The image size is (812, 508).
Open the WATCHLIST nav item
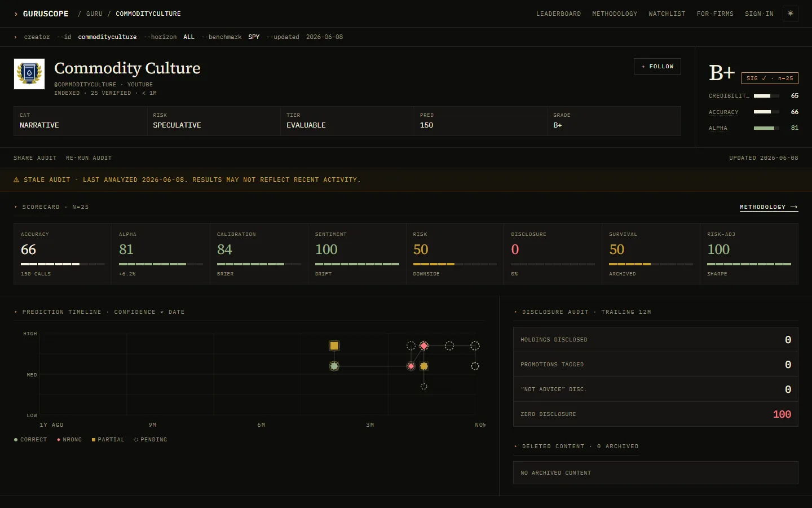point(667,14)
